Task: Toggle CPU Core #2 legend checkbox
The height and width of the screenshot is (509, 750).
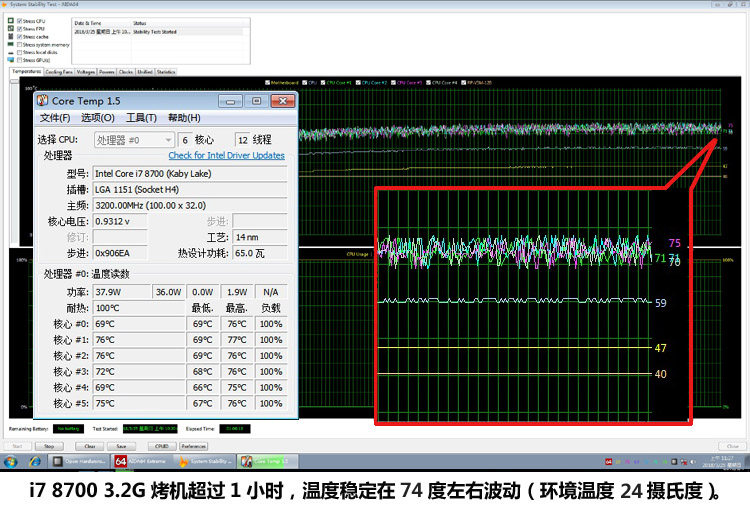Action: (x=358, y=82)
